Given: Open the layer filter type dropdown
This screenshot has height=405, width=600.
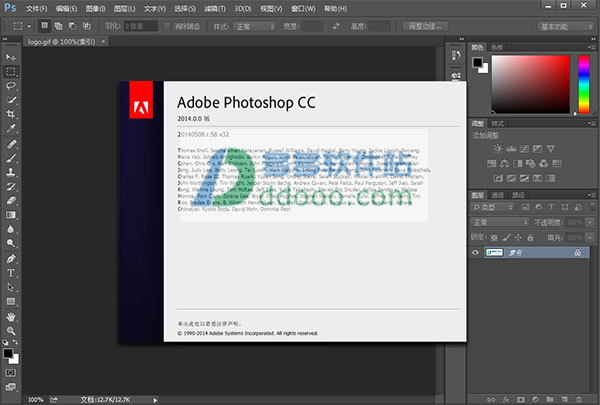Looking at the screenshot, I should [x=492, y=207].
